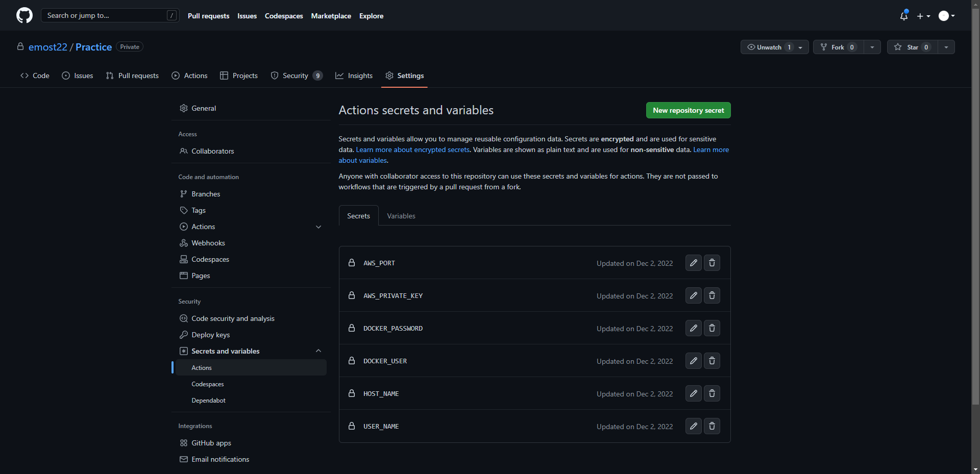The width and height of the screenshot is (980, 474).
Task: Open Tags settings
Action: click(251, 210)
